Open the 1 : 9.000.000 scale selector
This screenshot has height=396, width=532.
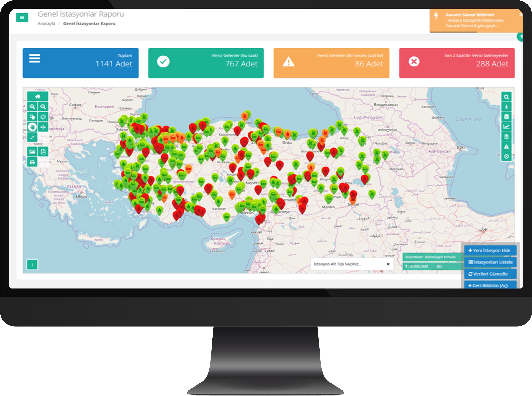coord(433,266)
